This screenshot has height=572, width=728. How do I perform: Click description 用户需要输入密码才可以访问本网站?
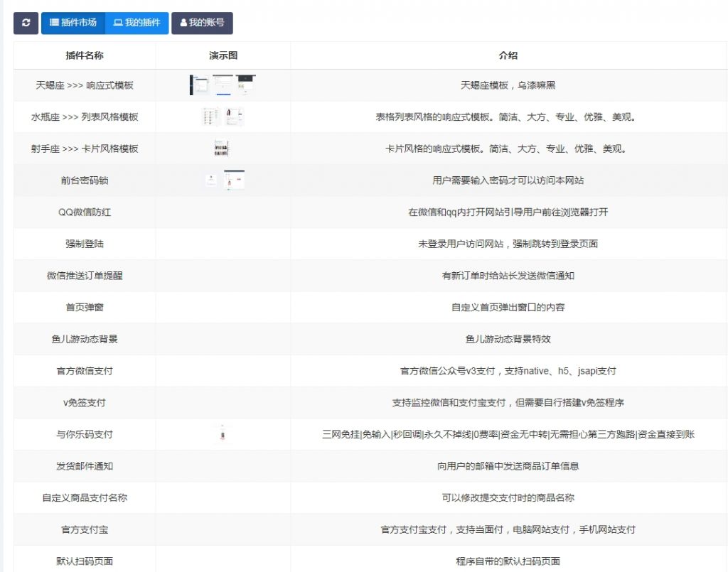[x=508, y=180]
